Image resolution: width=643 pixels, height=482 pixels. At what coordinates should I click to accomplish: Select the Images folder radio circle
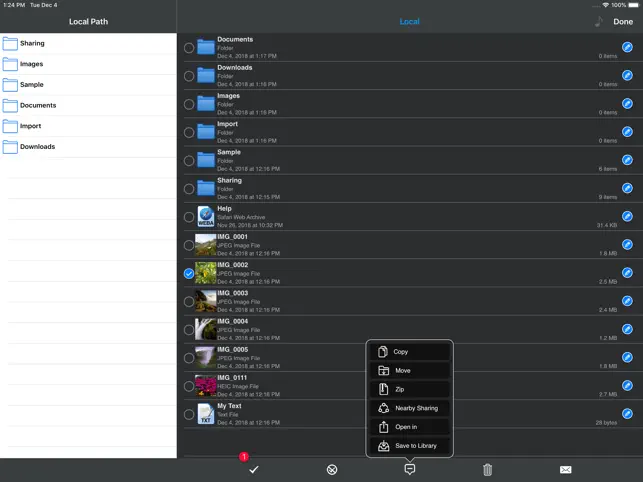tap(189, 104)
